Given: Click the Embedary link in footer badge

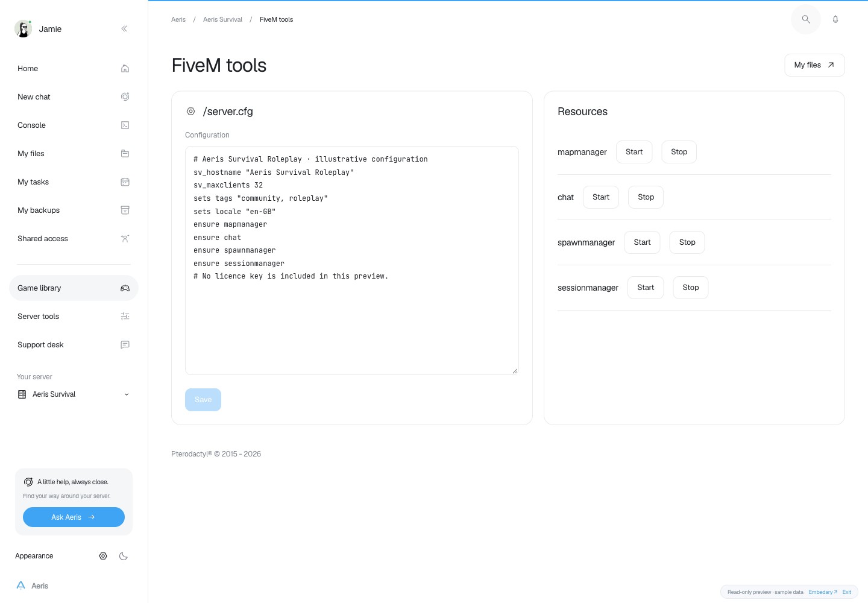Looking at the screenshot, I should [x=823, y=592].
